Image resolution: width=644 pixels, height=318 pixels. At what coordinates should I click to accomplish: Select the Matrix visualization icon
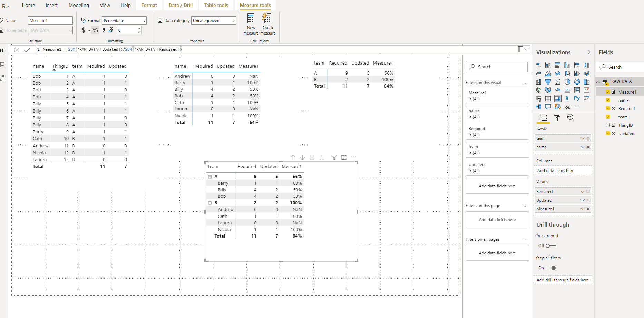(x=557, y=98)
